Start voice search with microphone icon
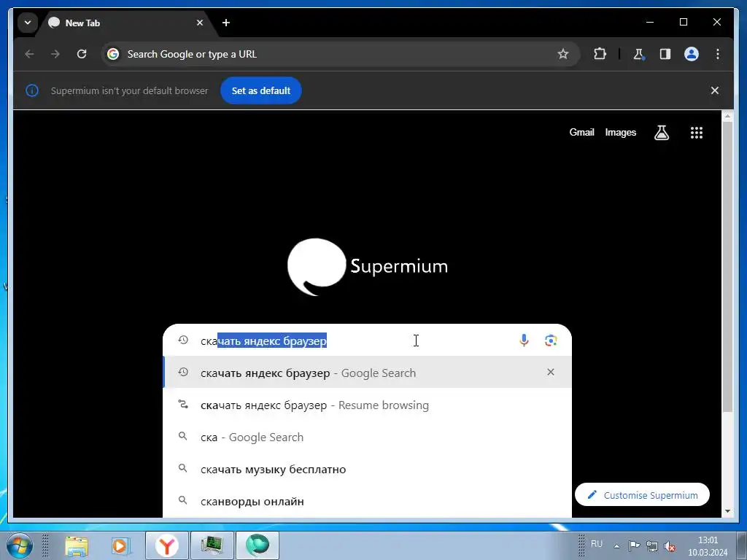Image resolution: width=747 pixels, height=560 pixels. click(524, 340)
